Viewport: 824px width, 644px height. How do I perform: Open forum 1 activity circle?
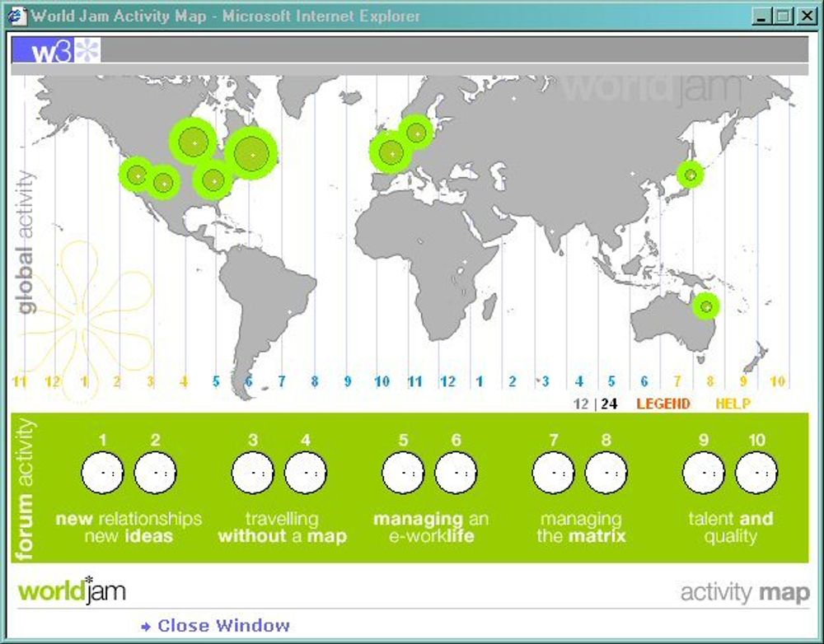tap(102, 473)
